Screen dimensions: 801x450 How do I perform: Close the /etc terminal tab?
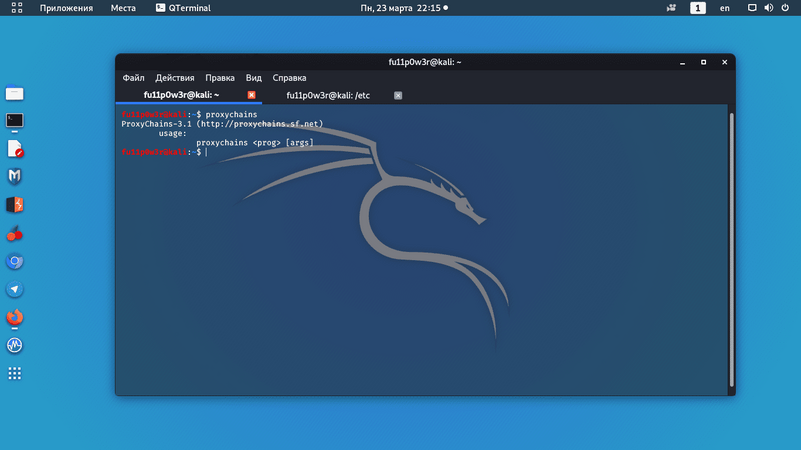point(398,96)
